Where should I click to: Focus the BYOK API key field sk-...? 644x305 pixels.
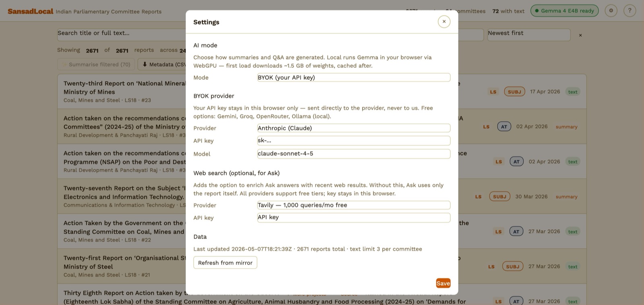pyautogui.click(x=354, y=141)
